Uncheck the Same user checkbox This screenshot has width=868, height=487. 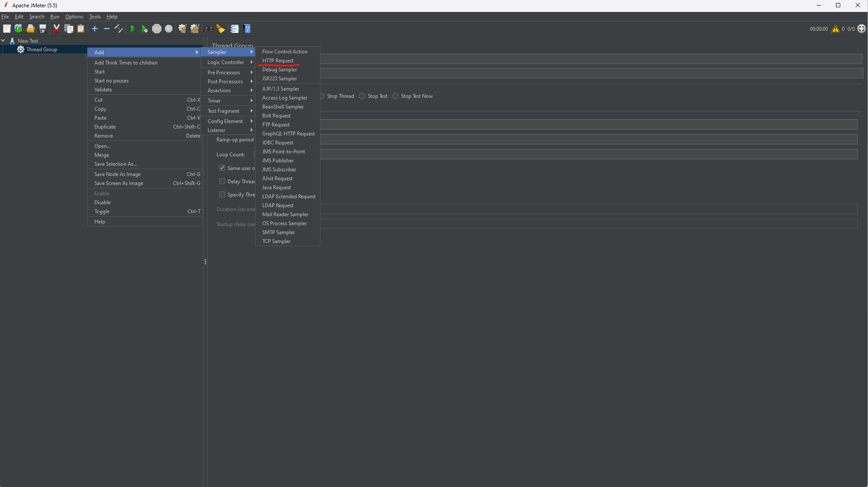pos(222,168)
